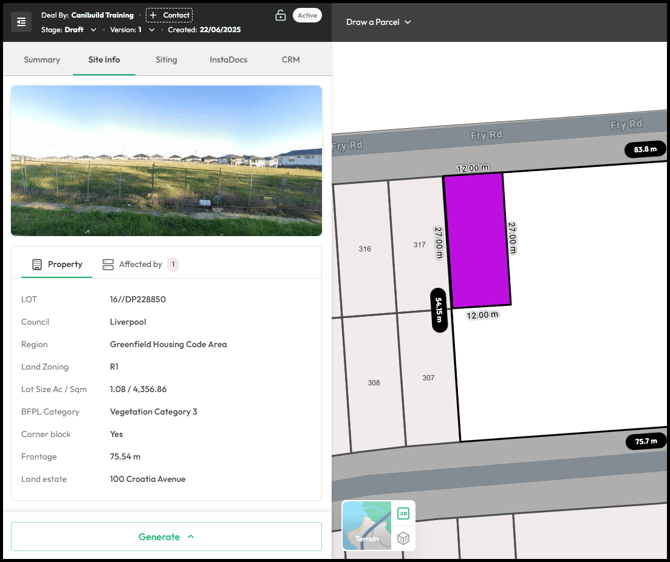Open the Affected by sub-tab
Screen dimensions: 670x562
(x=140, y=265)
